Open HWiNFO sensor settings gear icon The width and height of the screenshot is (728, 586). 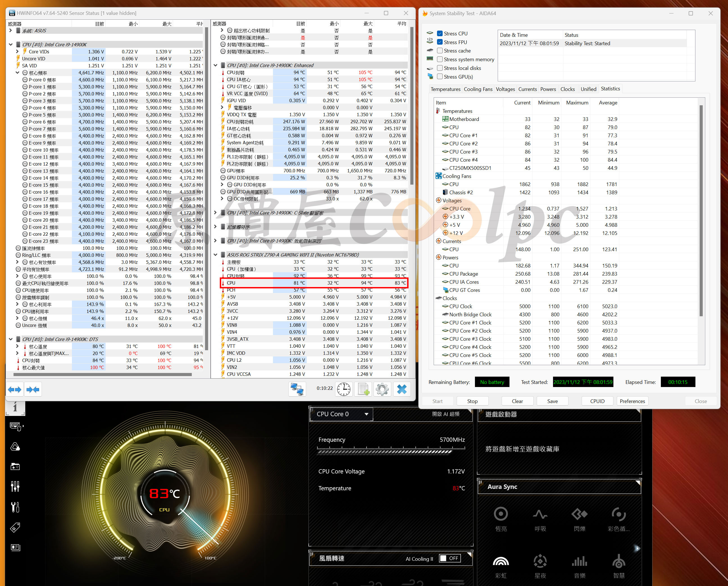(383, 390)
